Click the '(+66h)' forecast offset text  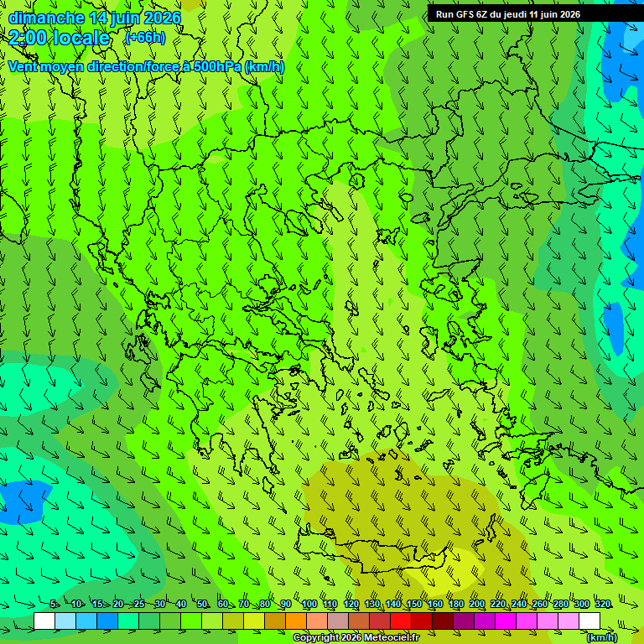click(146, 38)
